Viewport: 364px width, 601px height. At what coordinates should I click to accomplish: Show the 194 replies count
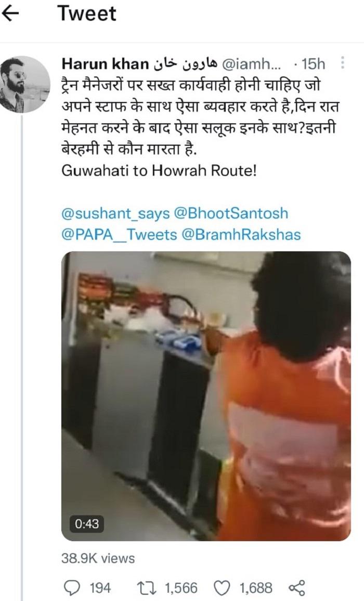[100, 588]
